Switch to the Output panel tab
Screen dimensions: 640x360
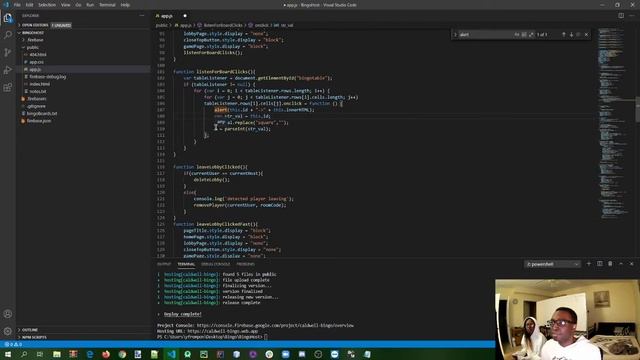click(164, 264)
